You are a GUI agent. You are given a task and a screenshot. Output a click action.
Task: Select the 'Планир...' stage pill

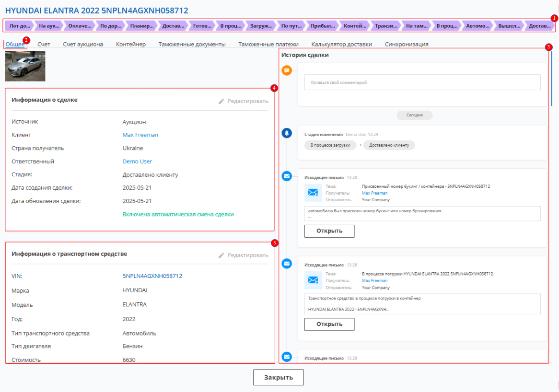pos(141,26)
